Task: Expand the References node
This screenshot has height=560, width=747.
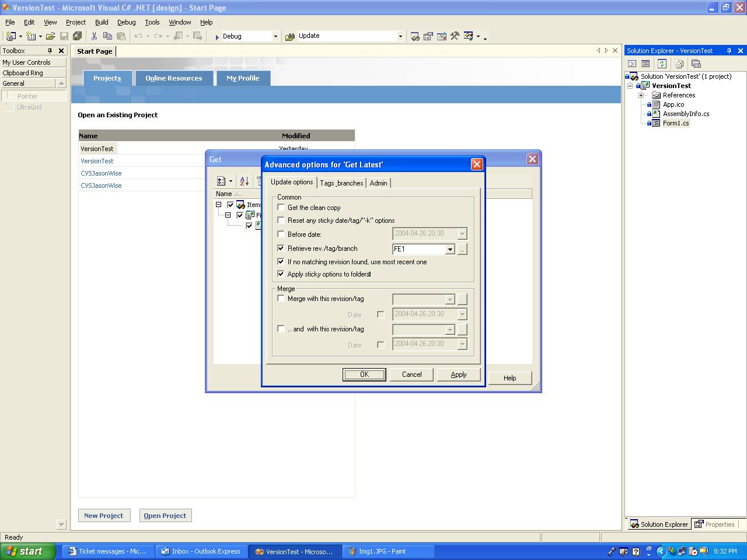Action: pyautogui.click(x=641, y=95)
